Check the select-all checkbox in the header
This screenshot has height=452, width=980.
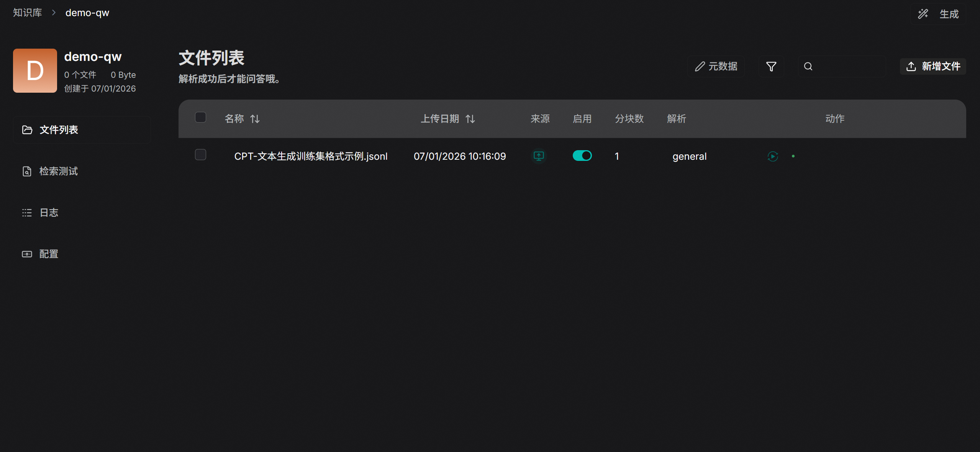pyautogui.click(x=200, y=117)
